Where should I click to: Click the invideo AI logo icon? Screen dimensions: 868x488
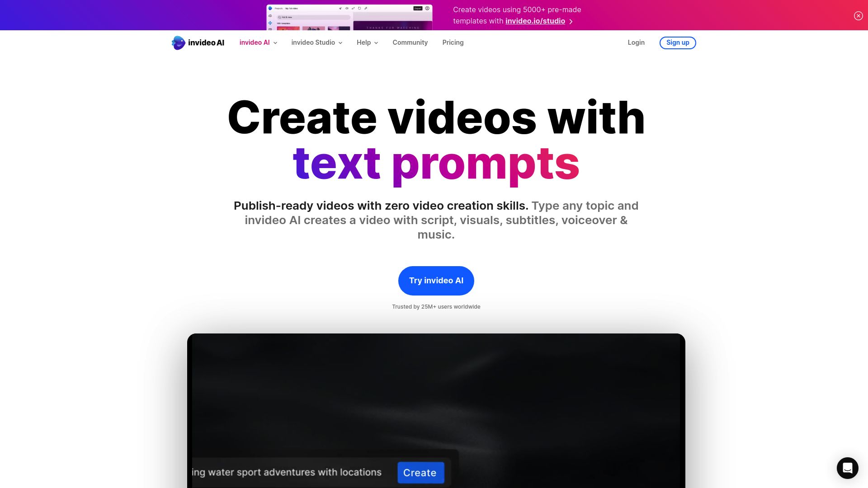click(177, 42)
